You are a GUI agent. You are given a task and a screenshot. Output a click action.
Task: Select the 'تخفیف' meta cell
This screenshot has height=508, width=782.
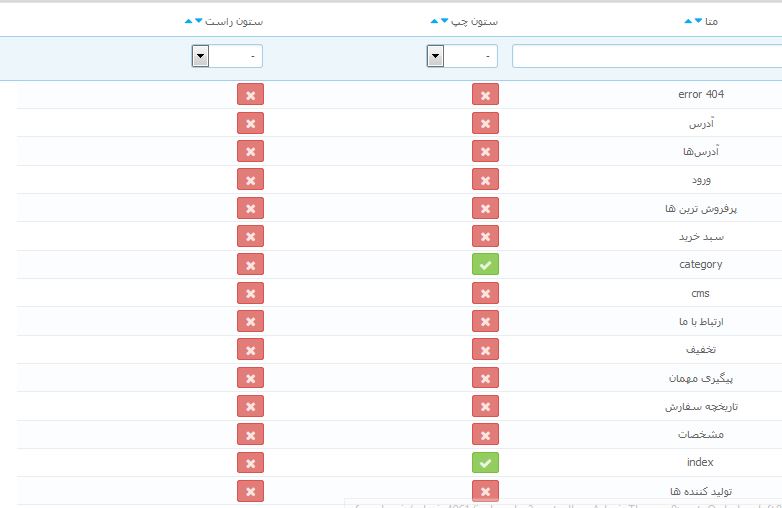pos(701,350)
